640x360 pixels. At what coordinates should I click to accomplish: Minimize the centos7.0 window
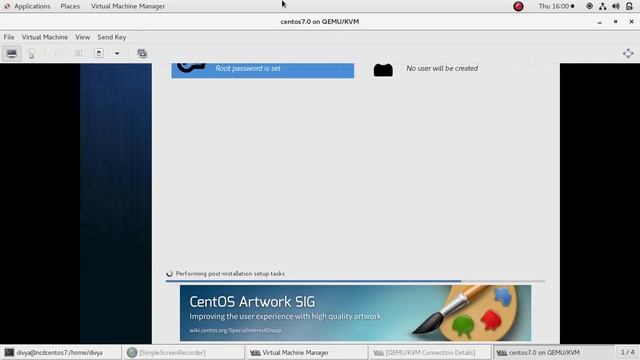tap(600, 22)
